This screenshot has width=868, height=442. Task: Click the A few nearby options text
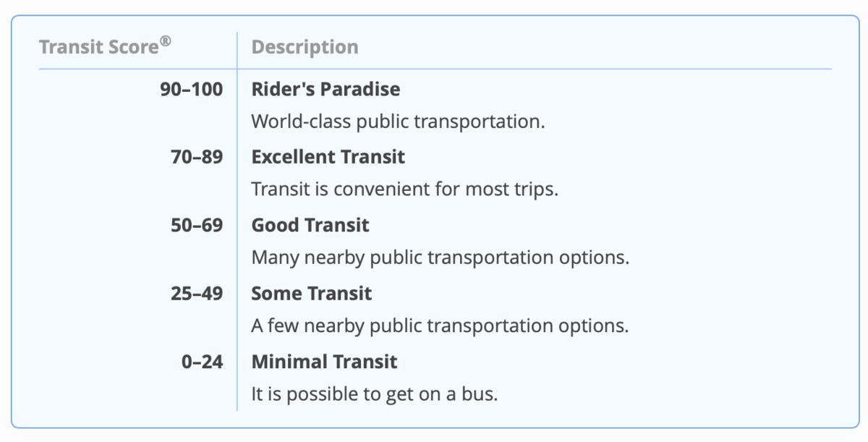tap(439, 326)
